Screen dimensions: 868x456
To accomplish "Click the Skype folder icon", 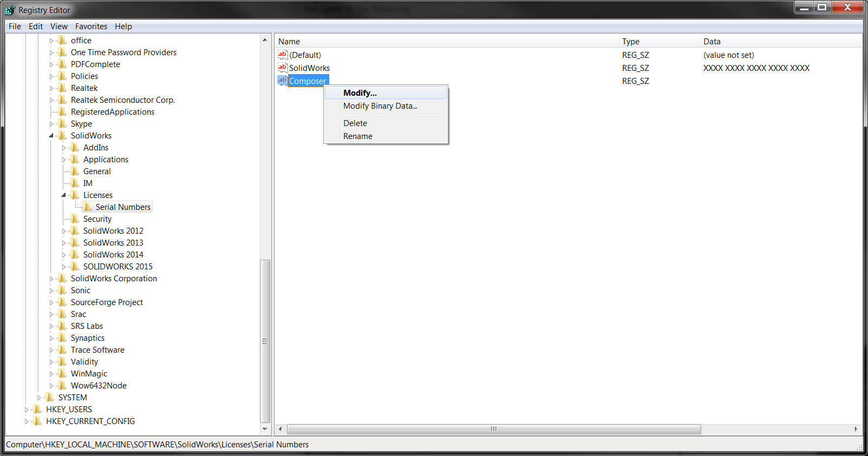I will coord(63,124).
